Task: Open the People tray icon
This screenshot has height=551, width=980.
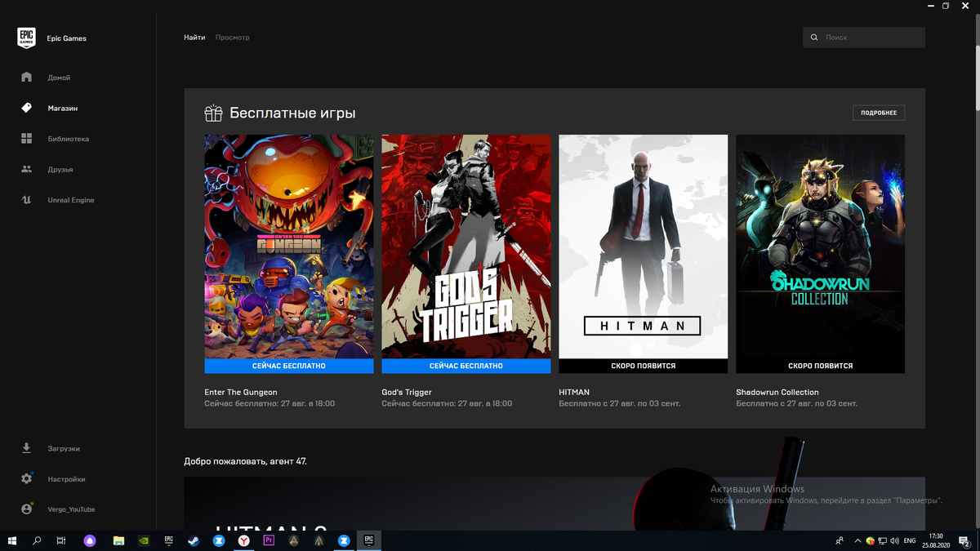Action: click(x=840, y=540)
